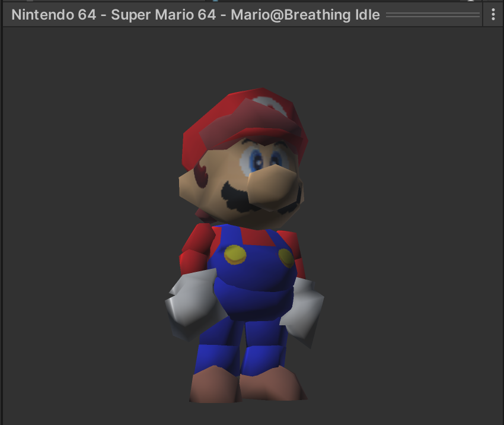This screenshot has height=425, width=504.
Task: Click the blue overalls belly area
Action: 255,285
